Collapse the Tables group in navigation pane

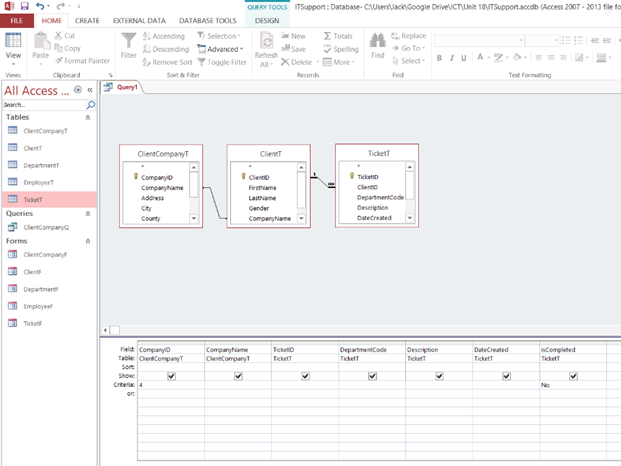(x=88, y=117)
